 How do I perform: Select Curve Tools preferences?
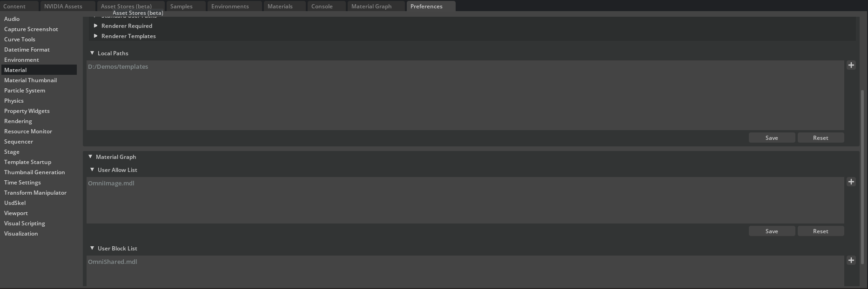click(39, 39)
